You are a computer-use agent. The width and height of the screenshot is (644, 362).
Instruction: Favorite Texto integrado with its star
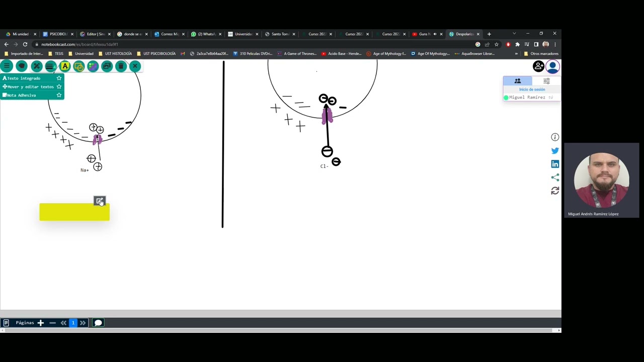[x=59, y=78]
